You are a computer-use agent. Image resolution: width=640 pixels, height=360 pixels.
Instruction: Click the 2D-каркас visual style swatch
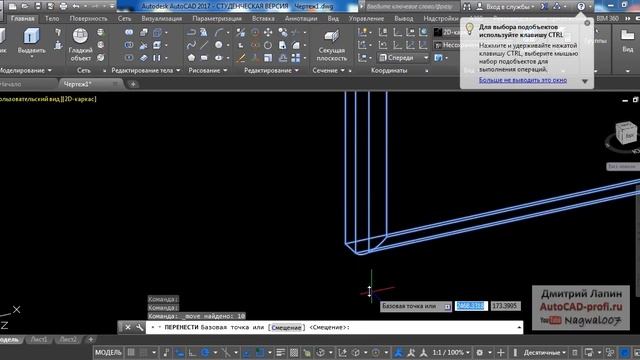click(x=438, y=32)
